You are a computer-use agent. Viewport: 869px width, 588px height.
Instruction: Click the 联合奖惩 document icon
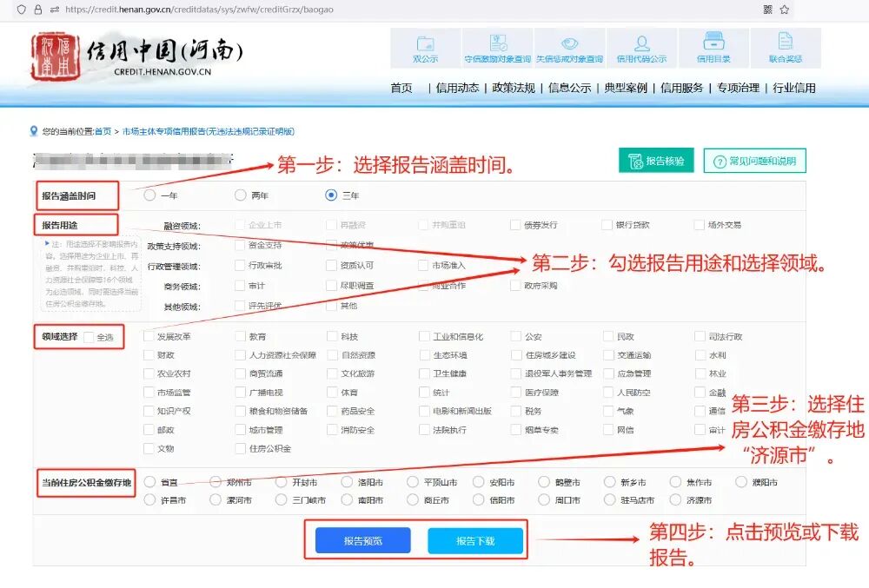click(x=786, y=43)
